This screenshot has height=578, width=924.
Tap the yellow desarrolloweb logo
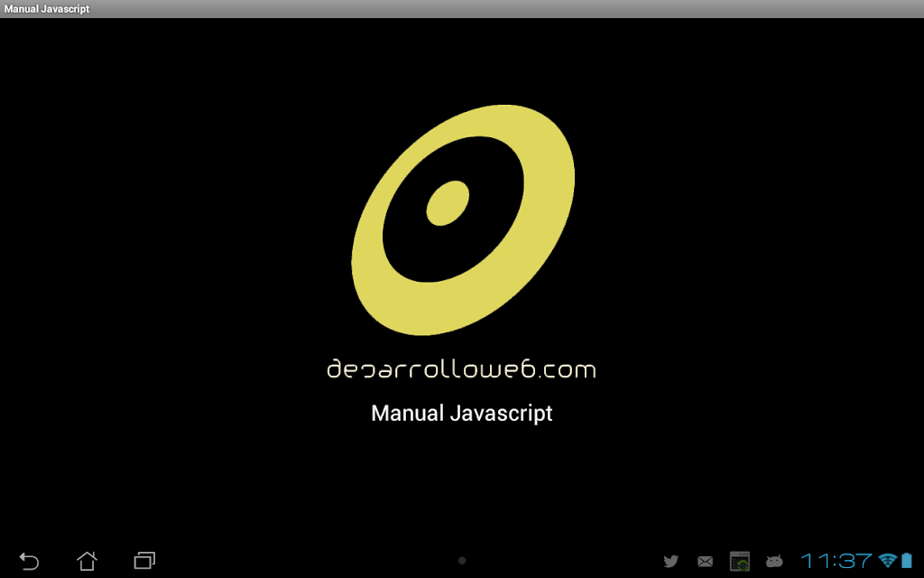pyautogui.click(x=463, y=220)
